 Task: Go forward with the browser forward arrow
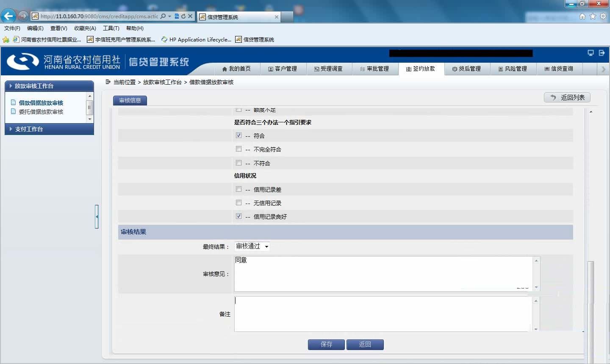coord(23,16)
